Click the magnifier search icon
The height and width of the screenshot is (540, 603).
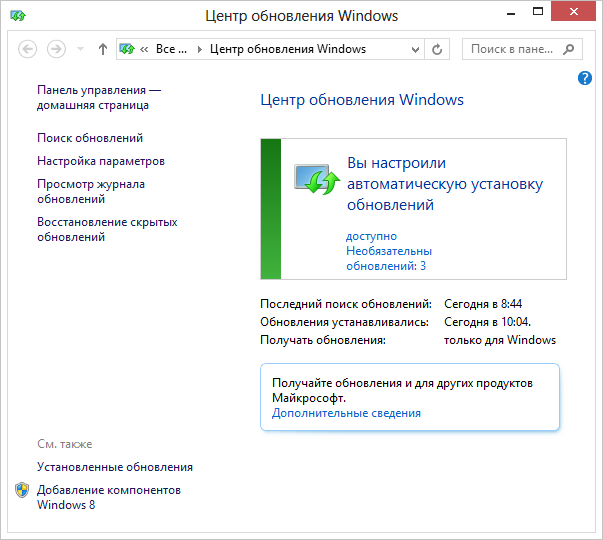[568, 49]
